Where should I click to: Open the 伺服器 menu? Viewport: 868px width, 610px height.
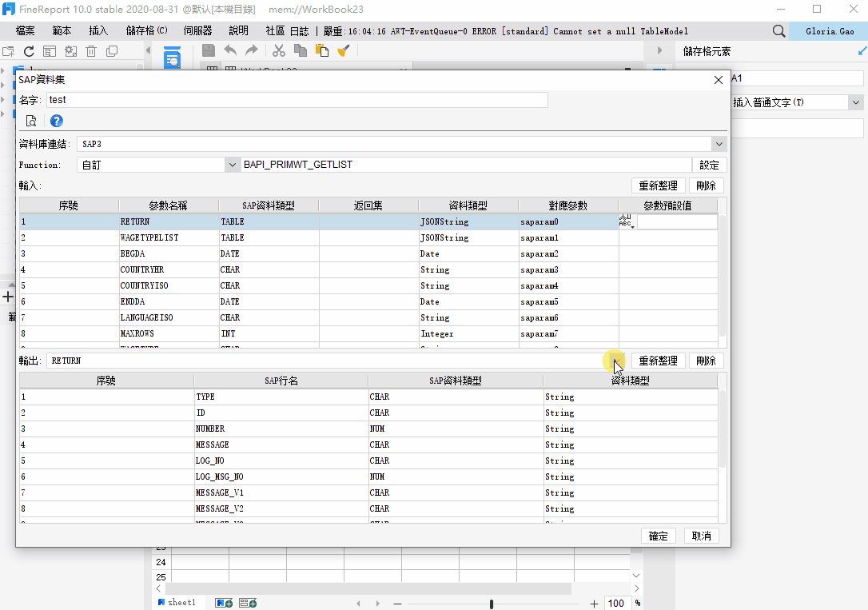[x=197, y=31]
